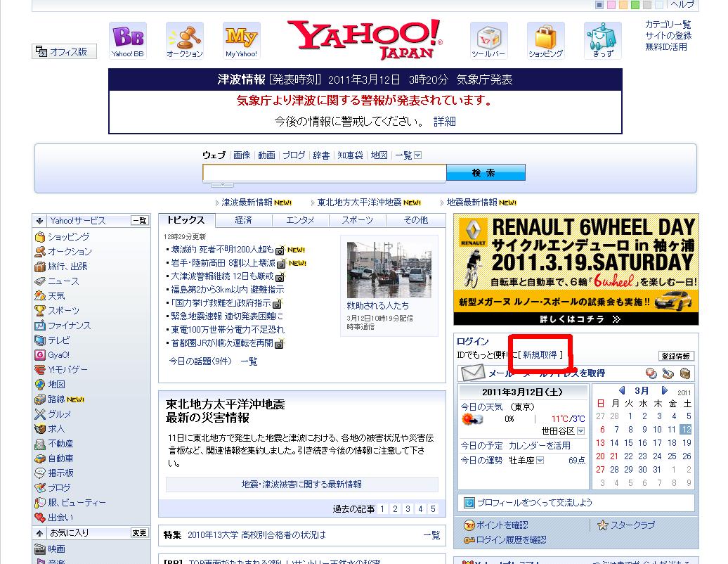728x564 pixels.
Task: Click the Renault 6Wheel Day banner ad
Action: tap(576, 269)
